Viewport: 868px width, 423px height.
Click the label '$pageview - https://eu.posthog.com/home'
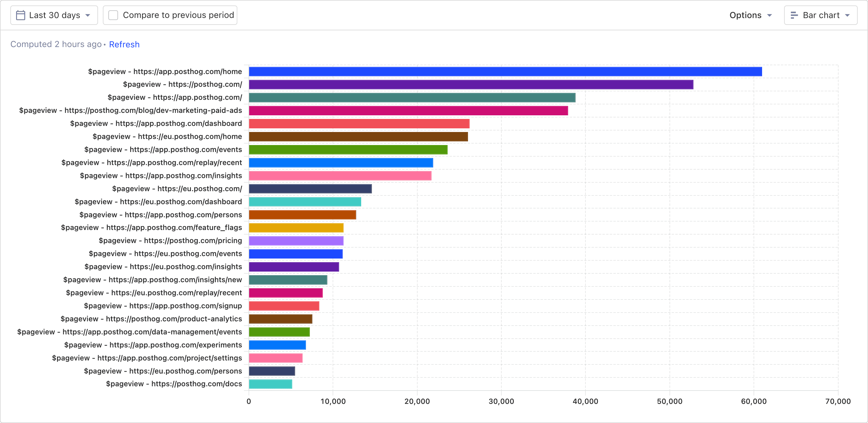(167, 137)
